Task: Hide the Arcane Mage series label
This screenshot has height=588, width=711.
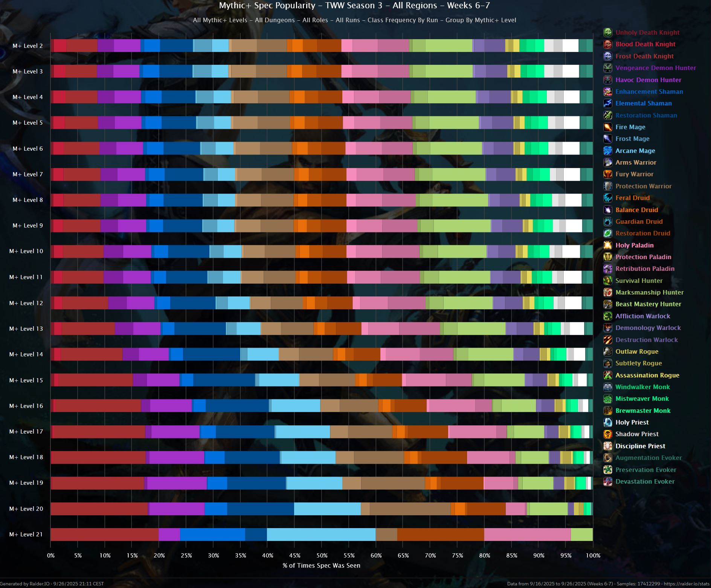Action: tap(635, 151)
